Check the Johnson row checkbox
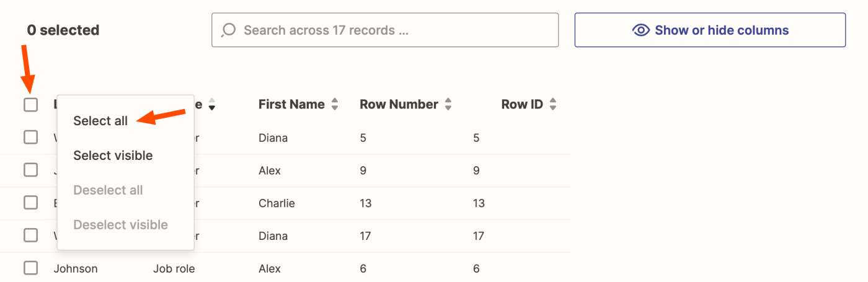Viewport: 868px width, 282px height. click(x=31, y=268)
